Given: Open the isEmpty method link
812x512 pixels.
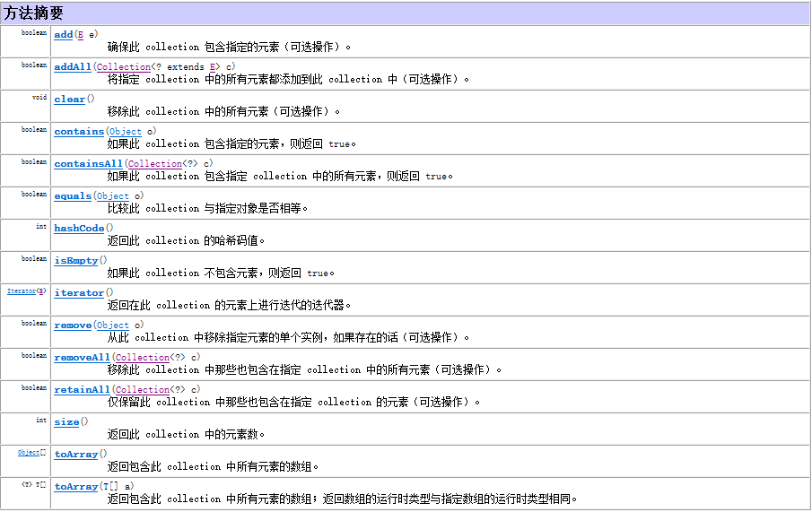Looking at the screenshot, I should tap(75, 260).
